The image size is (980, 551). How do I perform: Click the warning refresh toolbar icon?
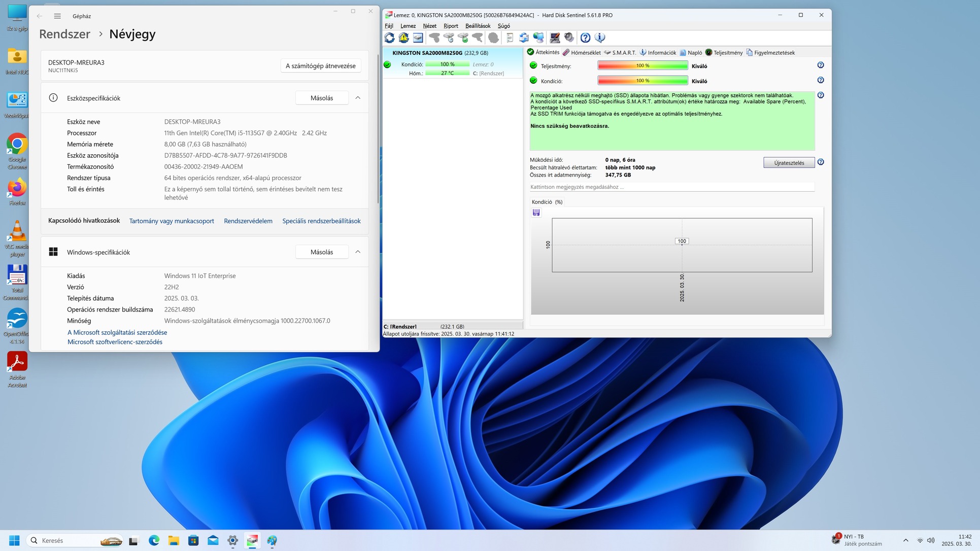[x=403, y=38]
